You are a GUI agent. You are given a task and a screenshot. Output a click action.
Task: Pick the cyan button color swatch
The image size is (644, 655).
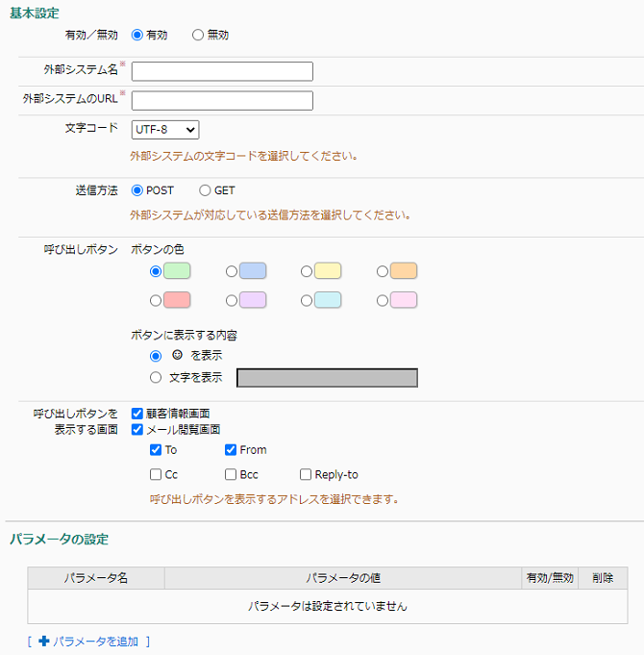[328, 300]
